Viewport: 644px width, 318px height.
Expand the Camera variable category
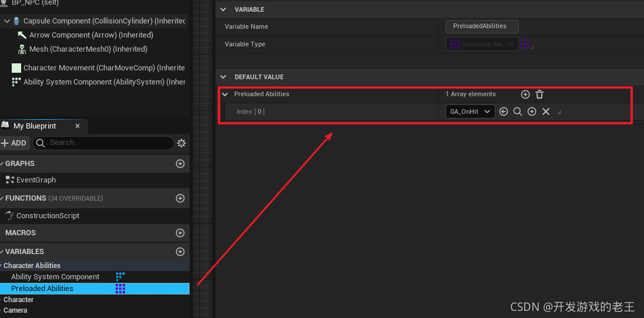pos(15,310)
